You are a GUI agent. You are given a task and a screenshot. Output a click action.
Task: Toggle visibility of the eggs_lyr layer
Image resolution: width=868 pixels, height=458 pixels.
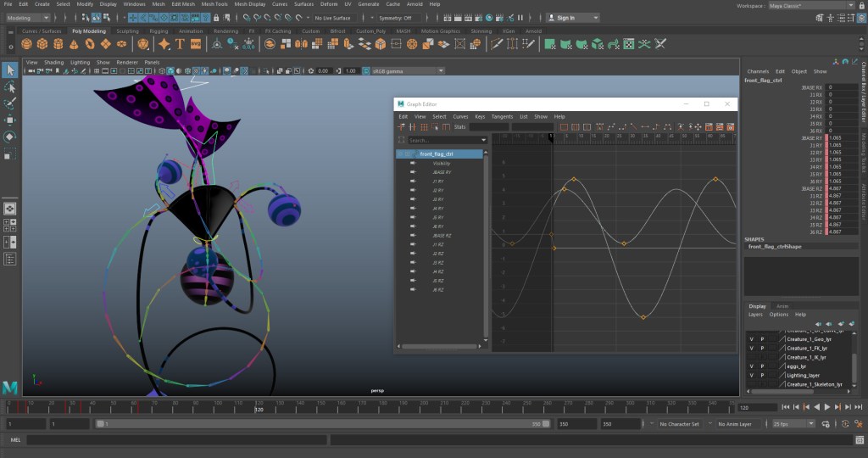(x=751, y=366)
